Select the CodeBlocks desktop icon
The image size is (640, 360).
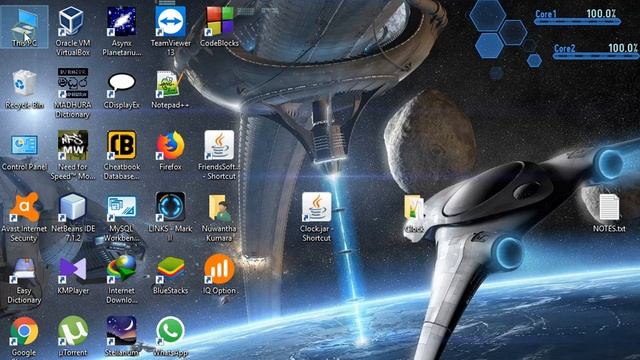coord(220,27)
